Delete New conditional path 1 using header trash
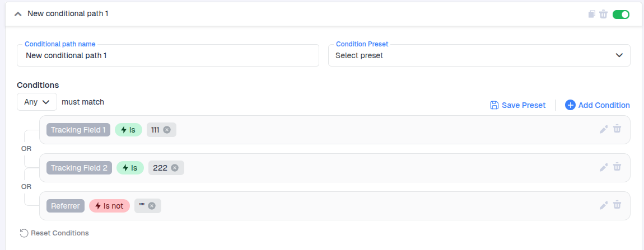 tap(603, 14)
